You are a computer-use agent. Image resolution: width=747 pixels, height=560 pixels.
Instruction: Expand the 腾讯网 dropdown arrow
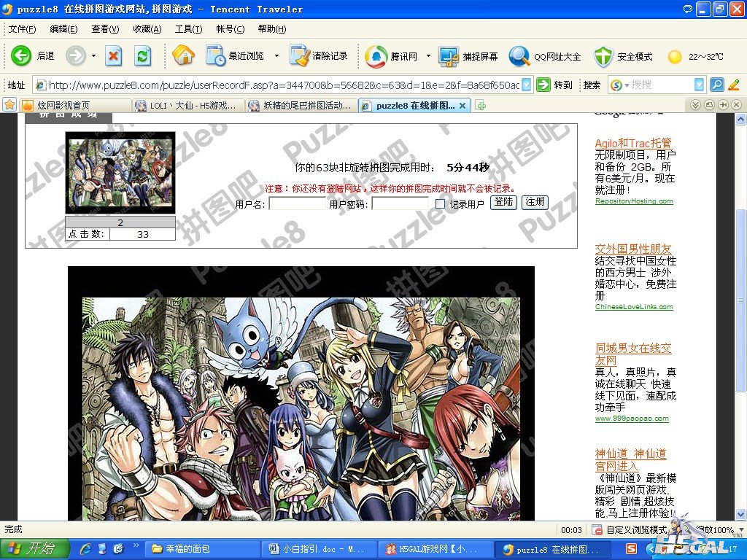pos(428,56)
